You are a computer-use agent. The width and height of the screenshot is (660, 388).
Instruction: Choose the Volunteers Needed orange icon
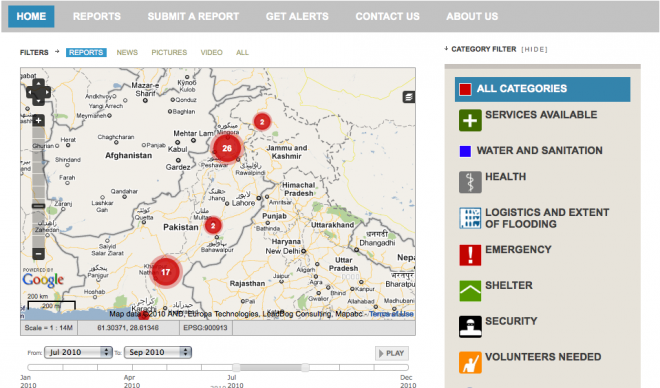coord(470,362)
